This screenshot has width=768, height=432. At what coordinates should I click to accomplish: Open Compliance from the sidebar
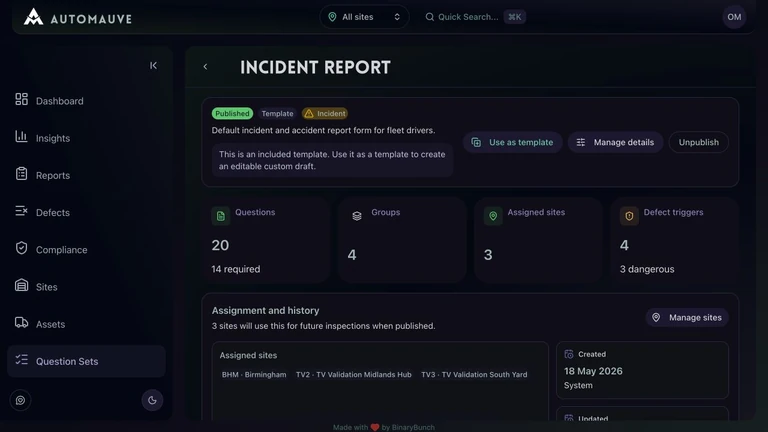pyautogui.click(x=86, y=250)
